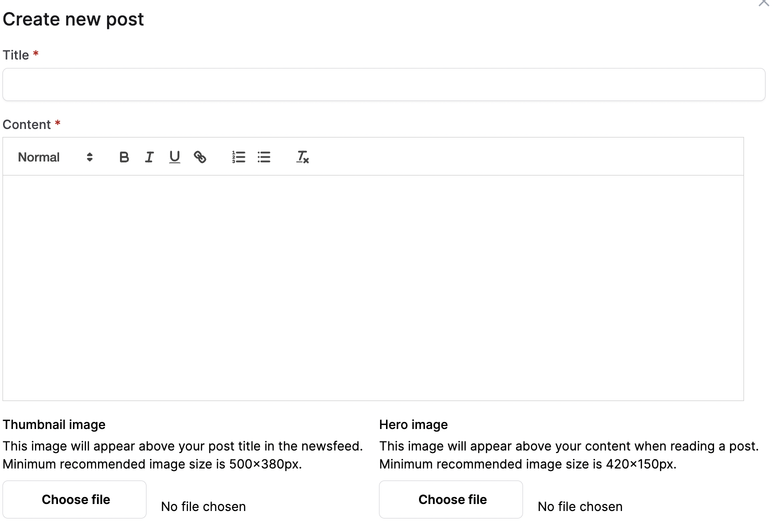Apply italic styling to content text
The image size is (777, 532).
(x=149, y=157)
